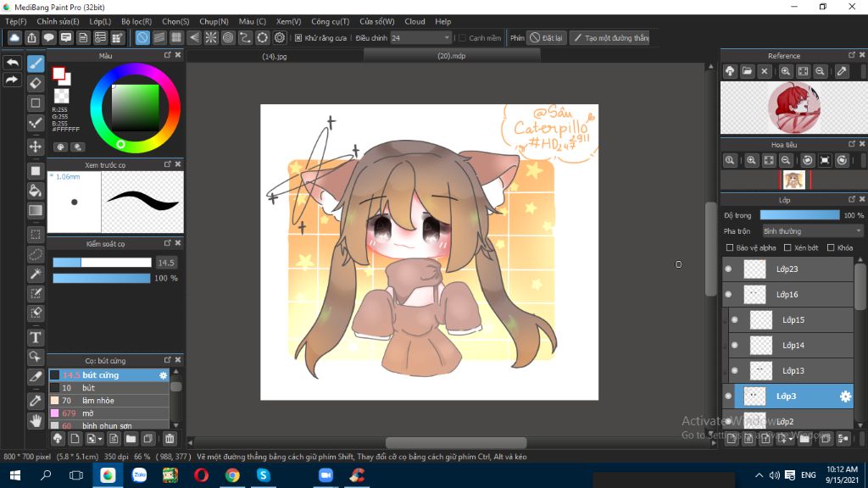The width and height of the screenshot is (868, 488).
Task: Click the foreground color swatch
Action: pos(58,73)
